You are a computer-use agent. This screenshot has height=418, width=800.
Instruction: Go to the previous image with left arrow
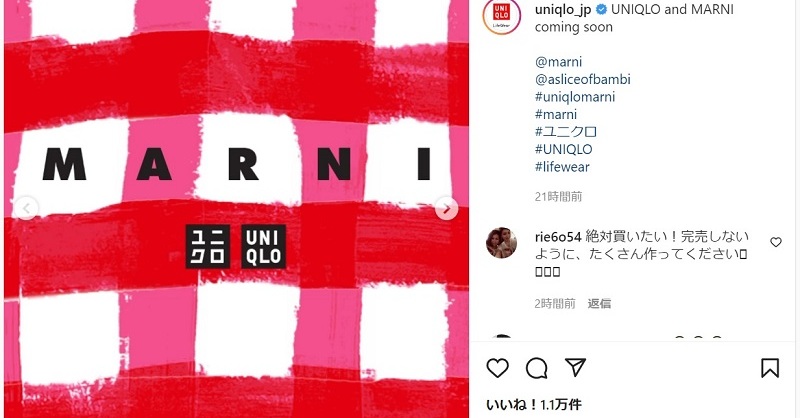pyautogui.click(x=27, y=208)
